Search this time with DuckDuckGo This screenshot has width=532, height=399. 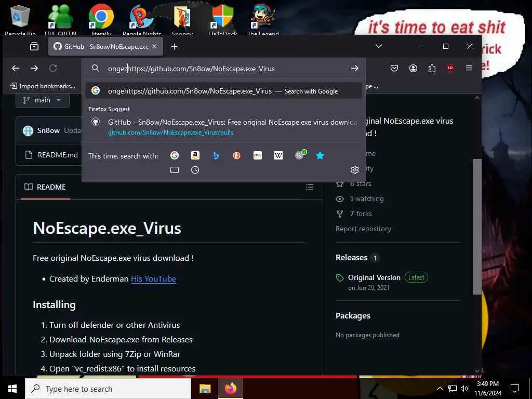click(x=237, y=155)
